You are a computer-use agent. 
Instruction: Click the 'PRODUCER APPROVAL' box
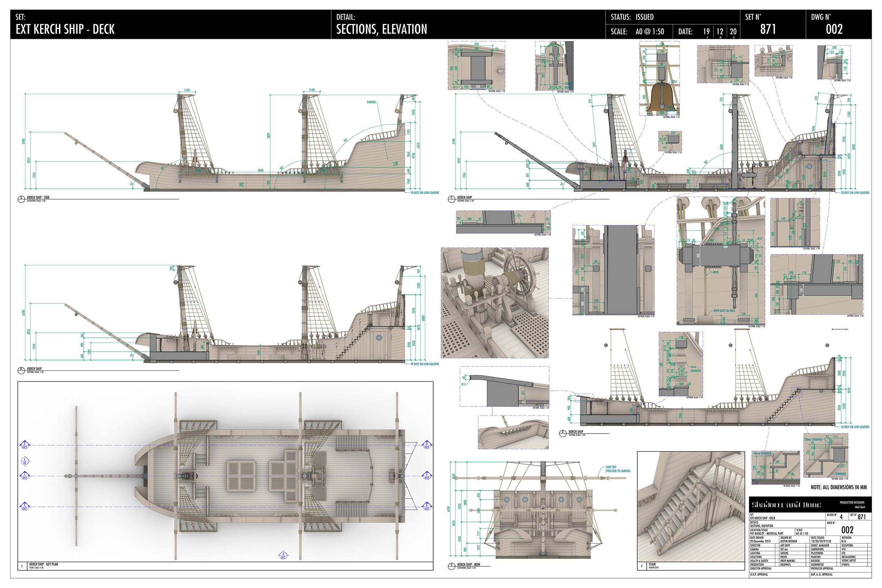(841, 569)
